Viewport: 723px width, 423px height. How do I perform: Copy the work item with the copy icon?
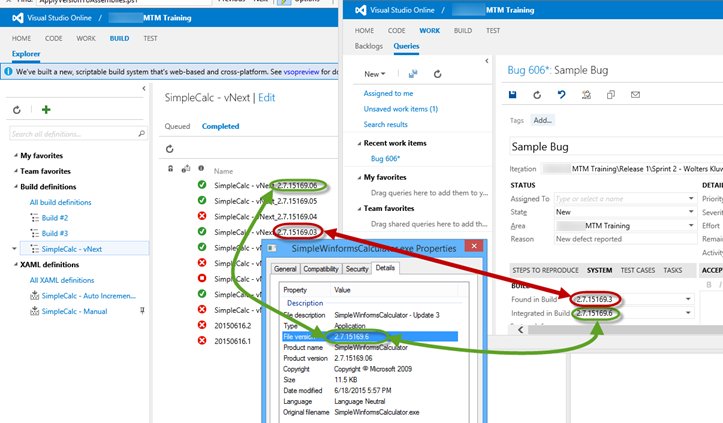[x=610, y=95]
